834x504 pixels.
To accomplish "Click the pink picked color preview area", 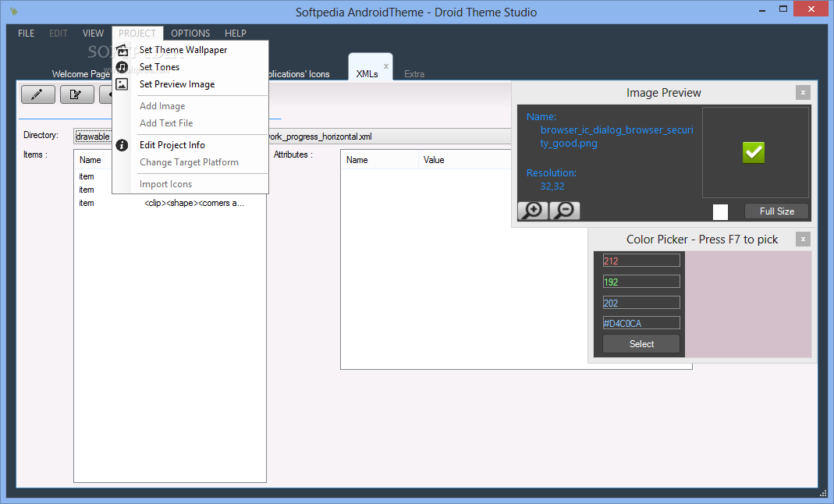I will 748,304.
